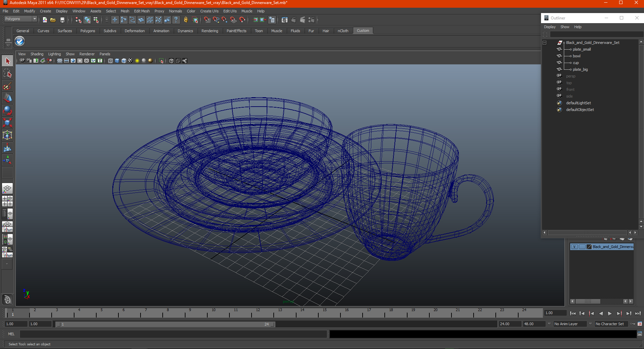
Task: Click the open scene folder icon
Action: (53, 20)
